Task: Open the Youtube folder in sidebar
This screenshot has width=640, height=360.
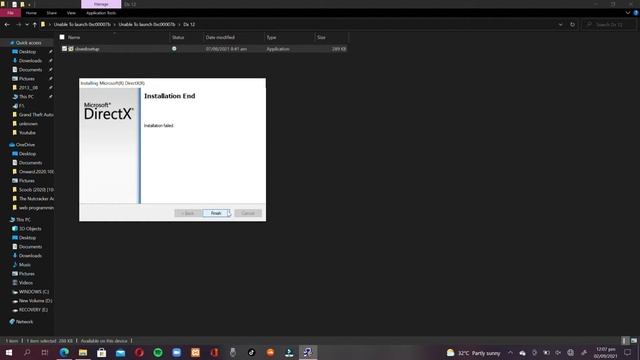Action: 27,133
